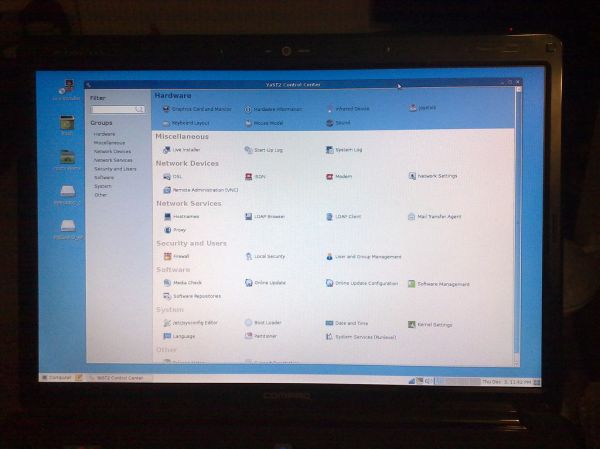Image resolution: width=600 pixels, height=449 pixels.
Task: Select Network Services in Groups list
Action: [113, 160]
